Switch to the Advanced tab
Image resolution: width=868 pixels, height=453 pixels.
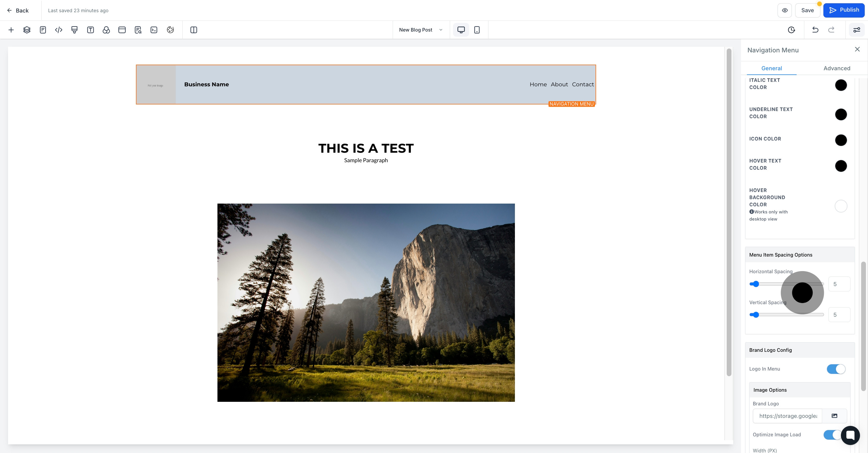837,68
